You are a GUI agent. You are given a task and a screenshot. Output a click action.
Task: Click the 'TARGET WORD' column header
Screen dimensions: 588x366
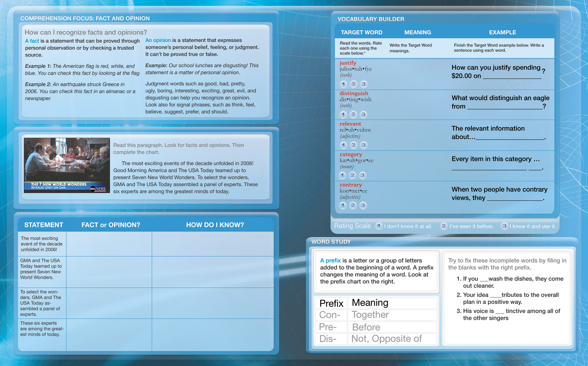point(362,32)
